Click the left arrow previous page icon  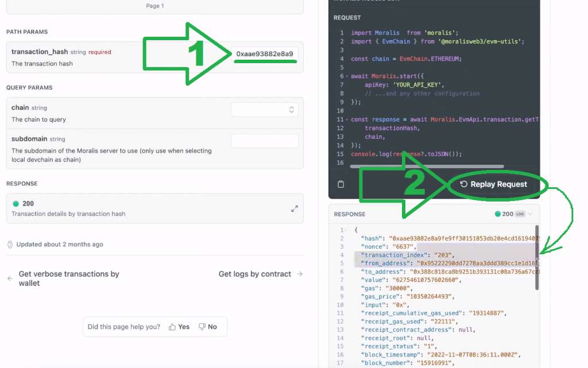point(10,278)
